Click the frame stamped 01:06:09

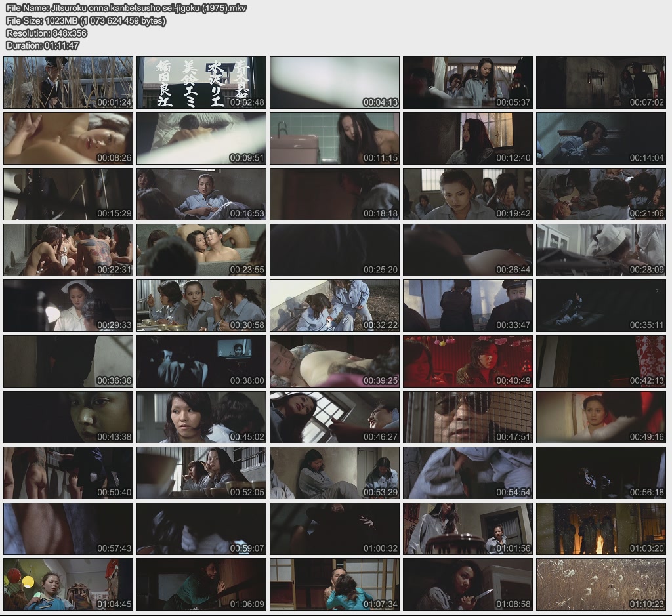pyautogui.click(x=201, y=585)
